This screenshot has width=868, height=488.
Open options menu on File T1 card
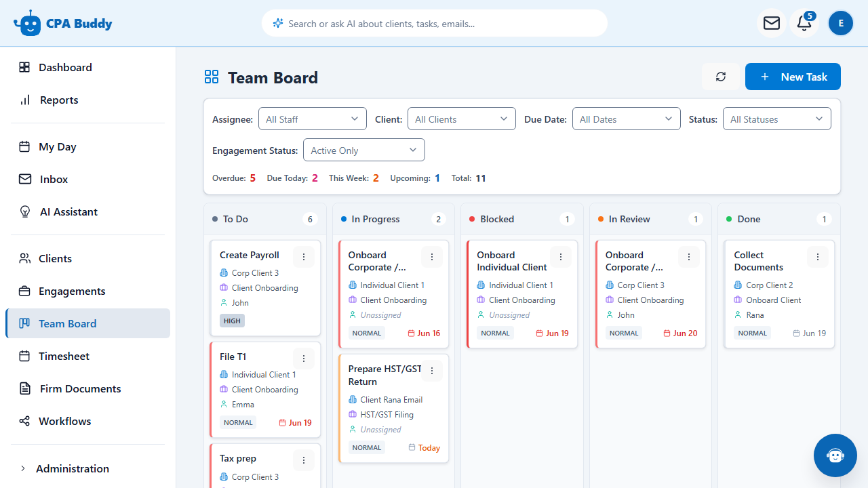304,359
